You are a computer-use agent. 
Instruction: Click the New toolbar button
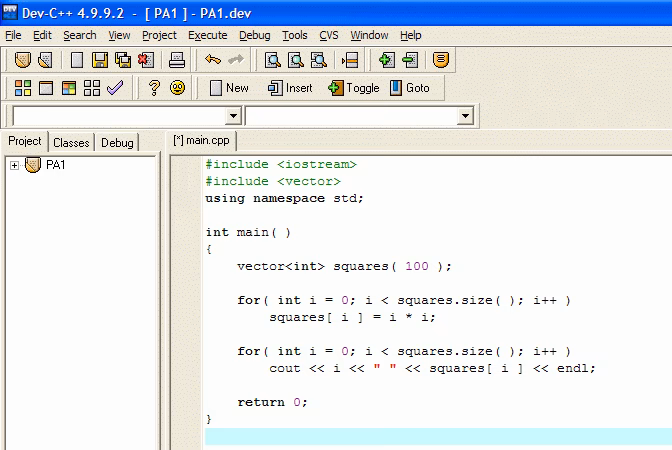[229, 88]
